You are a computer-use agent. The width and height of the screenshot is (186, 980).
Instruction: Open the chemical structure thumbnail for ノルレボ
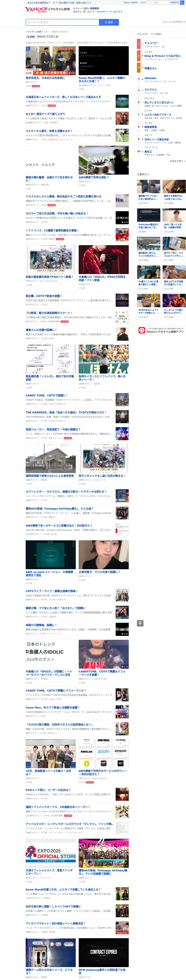(x=50, y=359)
